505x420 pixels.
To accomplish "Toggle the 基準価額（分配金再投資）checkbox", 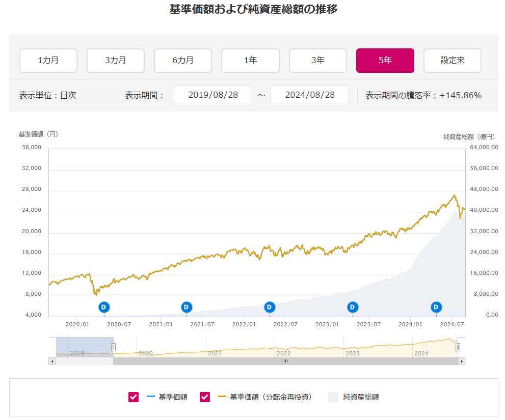I will [205, 397].
